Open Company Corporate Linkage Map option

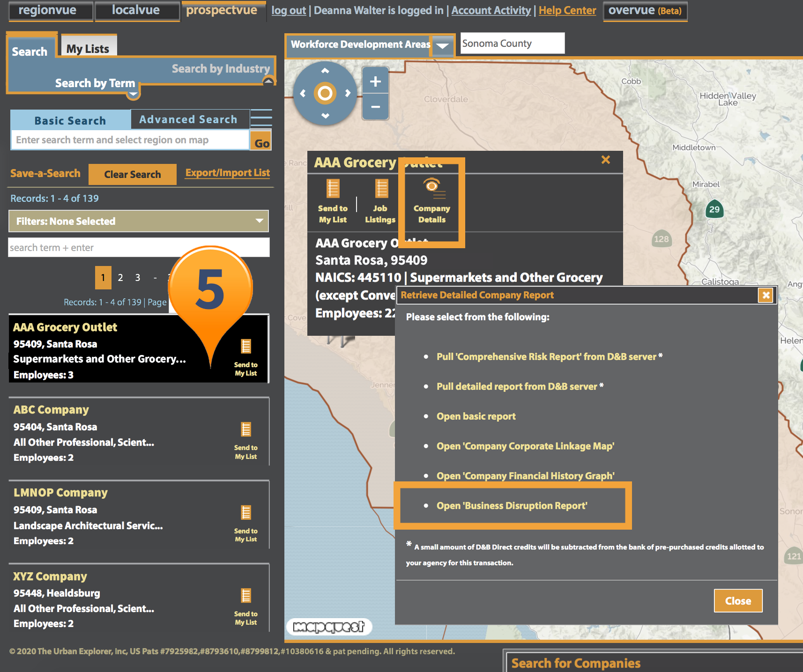(x=525, y=446)
